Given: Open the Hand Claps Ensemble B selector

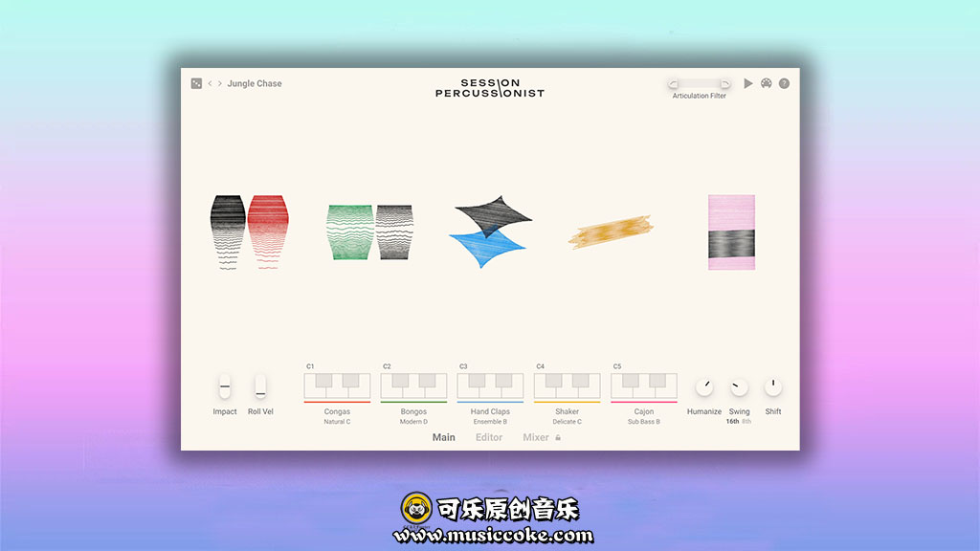Looking at the screenshot, I should click(490, 416).
